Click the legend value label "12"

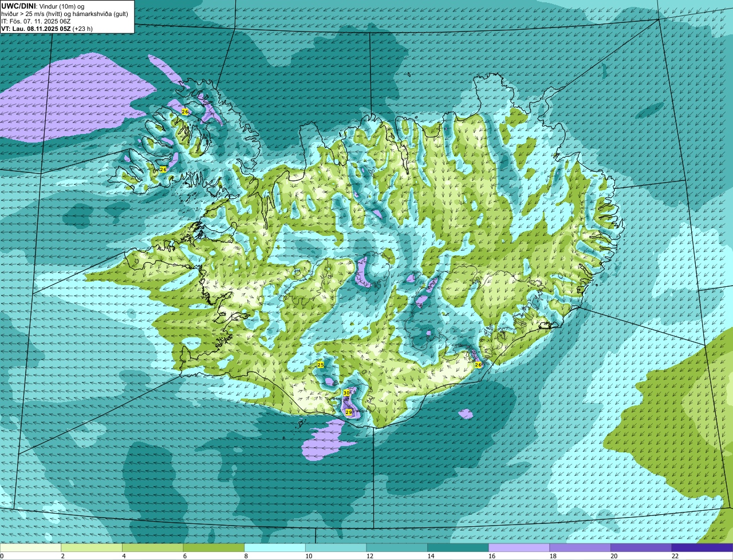coord(370,556)
